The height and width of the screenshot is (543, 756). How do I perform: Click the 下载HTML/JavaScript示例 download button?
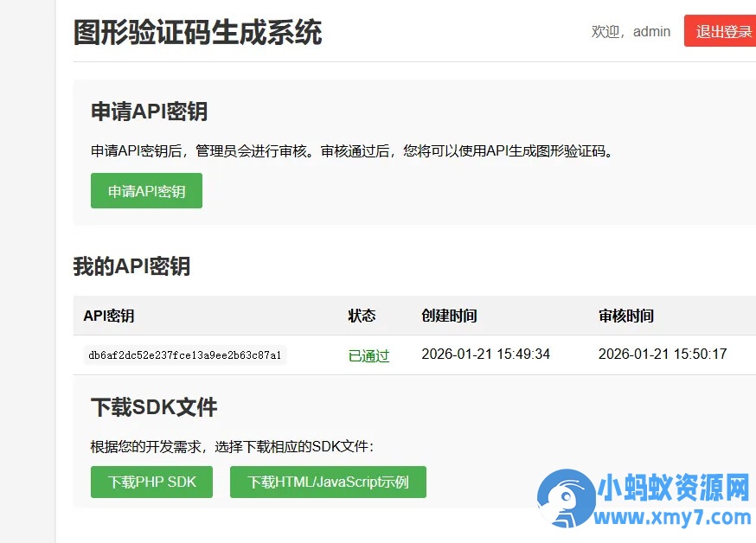tap(328, 482)
